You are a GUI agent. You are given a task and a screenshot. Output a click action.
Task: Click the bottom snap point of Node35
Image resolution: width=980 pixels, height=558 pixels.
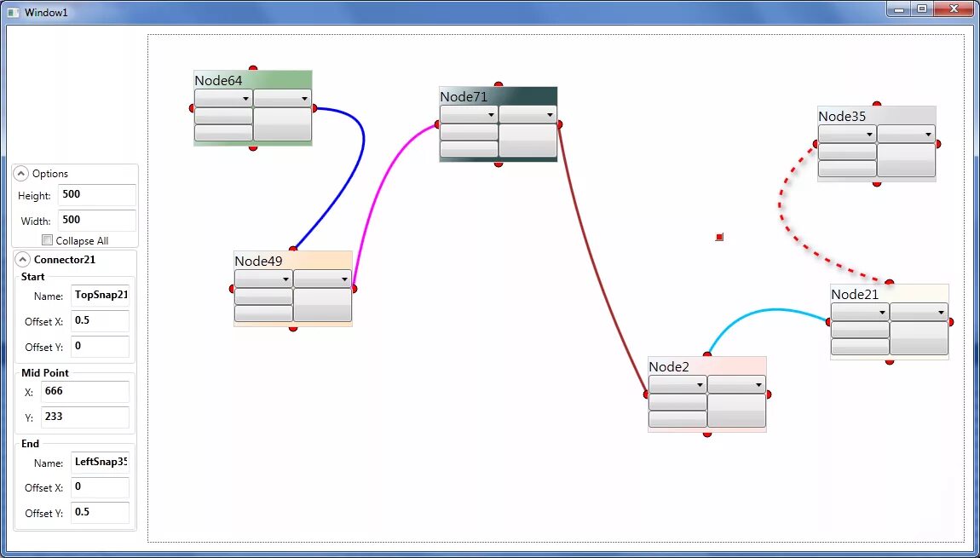click(x=877, y=183)
